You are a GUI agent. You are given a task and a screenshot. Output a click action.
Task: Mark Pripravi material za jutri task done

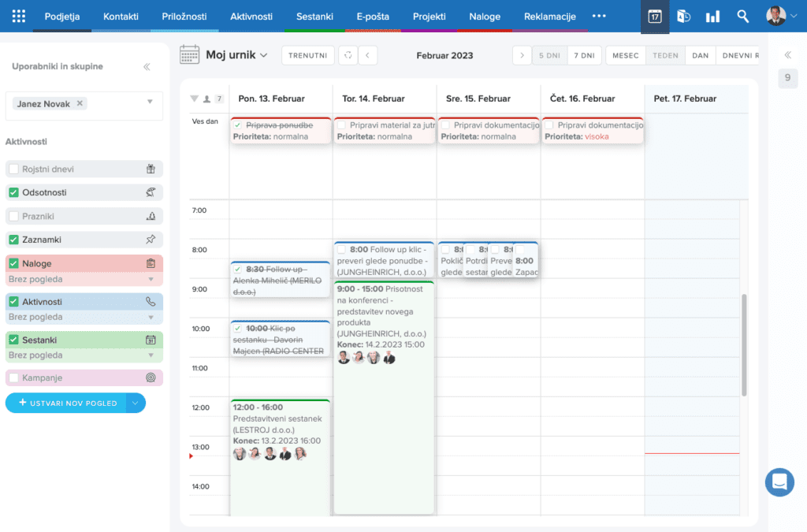342,125
